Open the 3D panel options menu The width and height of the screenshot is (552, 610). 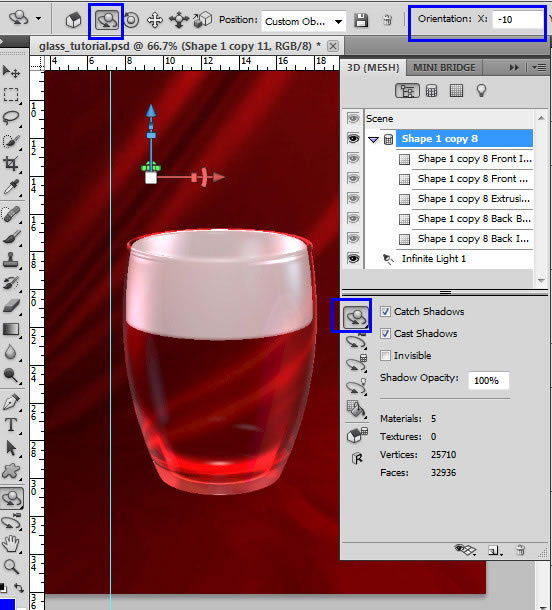click(x=539, y=67)
